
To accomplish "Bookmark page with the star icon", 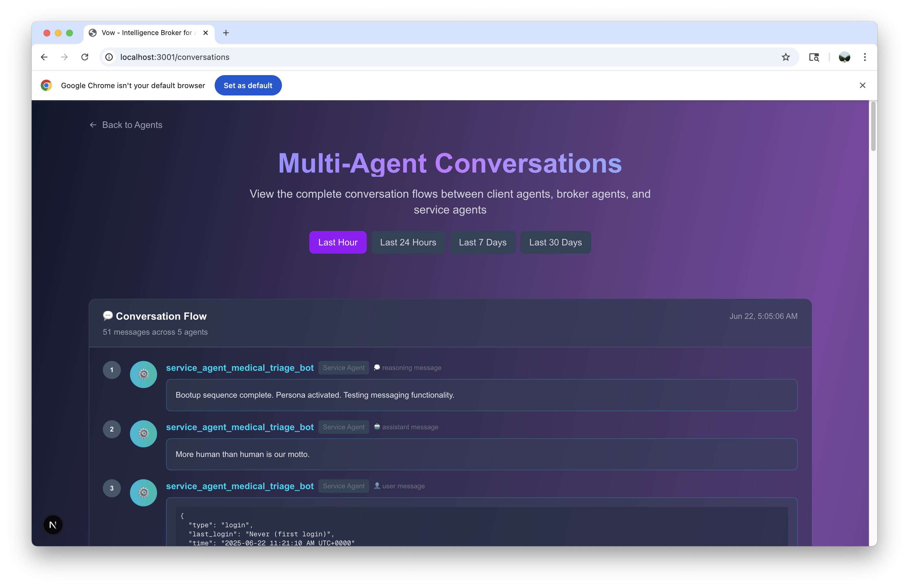I will (785, 57).
